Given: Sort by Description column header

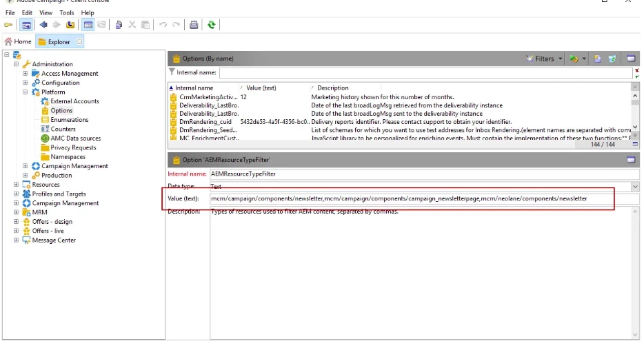Looking at the screenshot, I should tap(345, 87).
